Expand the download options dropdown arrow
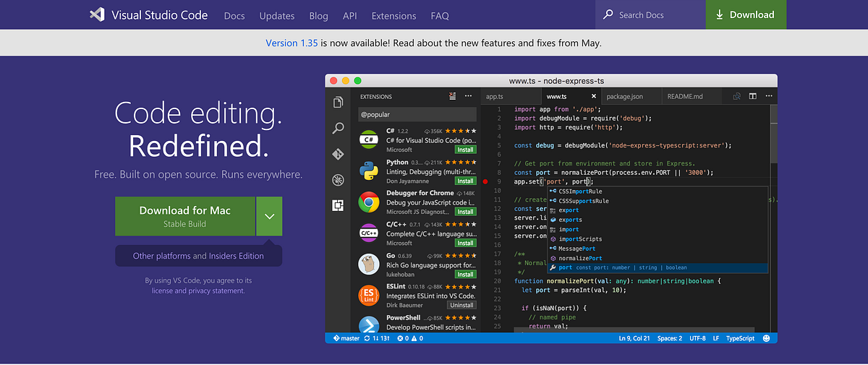 (269, 216)
